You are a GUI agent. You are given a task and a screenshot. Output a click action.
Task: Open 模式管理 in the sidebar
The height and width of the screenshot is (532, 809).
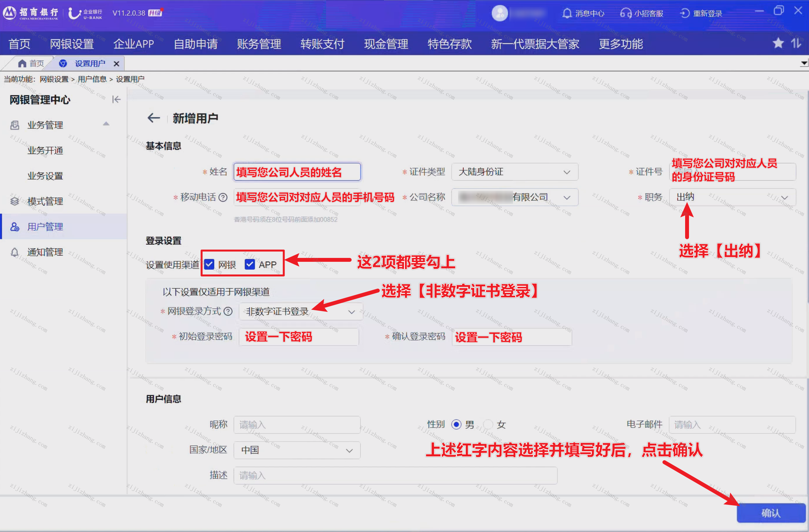[x=45, y=201]
